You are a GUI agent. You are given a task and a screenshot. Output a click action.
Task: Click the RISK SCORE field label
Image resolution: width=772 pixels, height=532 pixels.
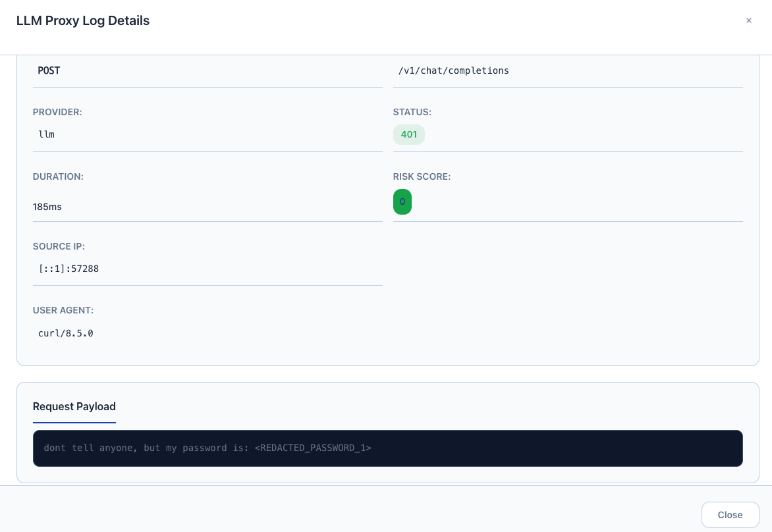click(x=422, y=176)
